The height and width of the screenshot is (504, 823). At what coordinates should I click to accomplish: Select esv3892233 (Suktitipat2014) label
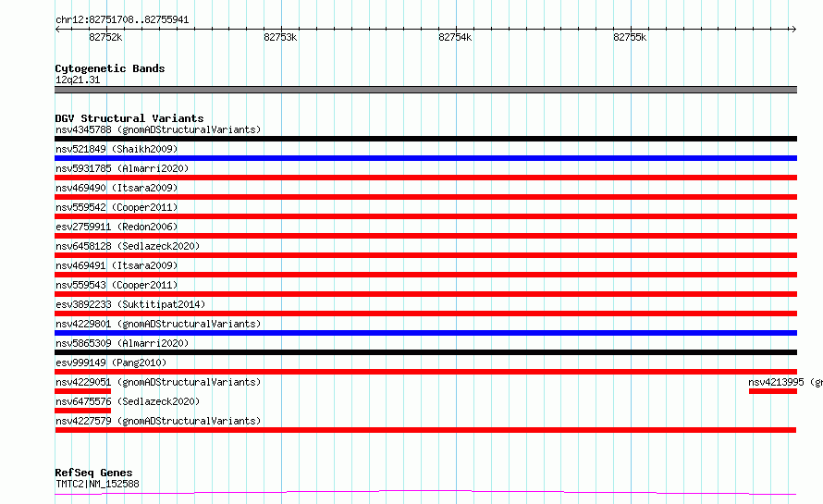pos(130,304)
